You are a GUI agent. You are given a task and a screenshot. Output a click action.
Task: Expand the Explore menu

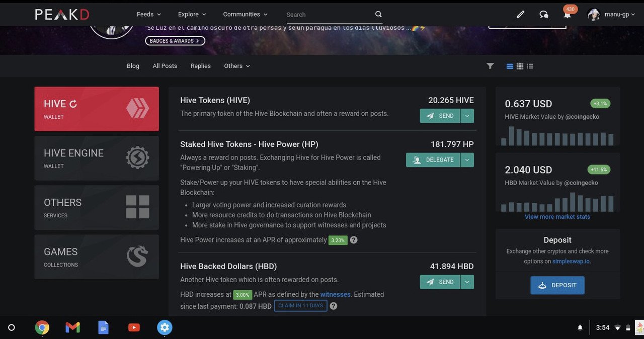pos(192,14)
